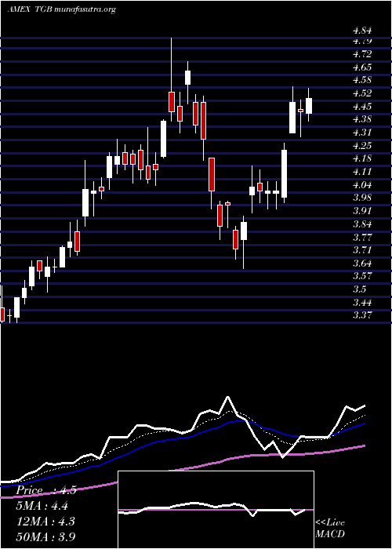Viewport: 392px width, 549px height.
Task: Click the 4.84 price axis label
Action: point(362,31)
